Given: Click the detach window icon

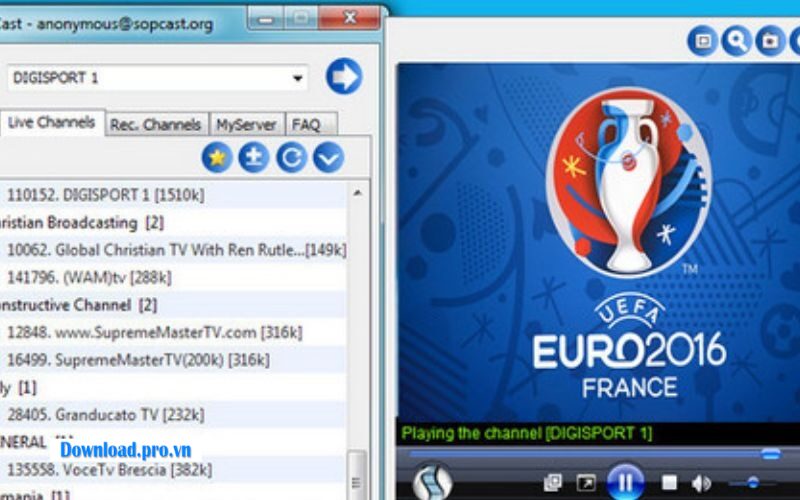Looking at the screenshot, I should tap(553, 482).
